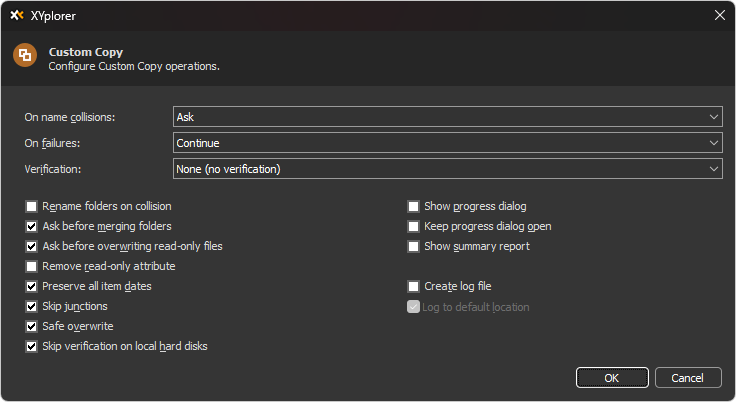Enable Rename folders on collision
The image size is (736, 402).
click(x=32, y=206)
